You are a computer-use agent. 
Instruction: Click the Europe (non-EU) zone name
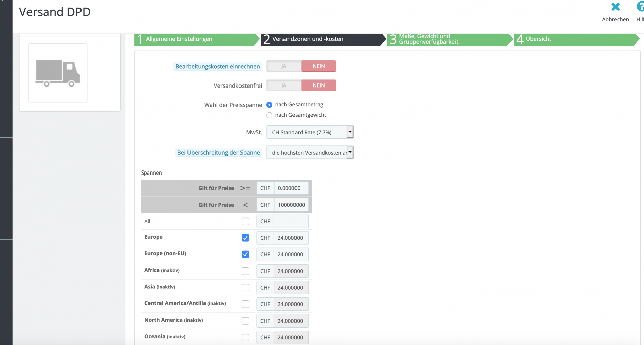coord(165,253)
